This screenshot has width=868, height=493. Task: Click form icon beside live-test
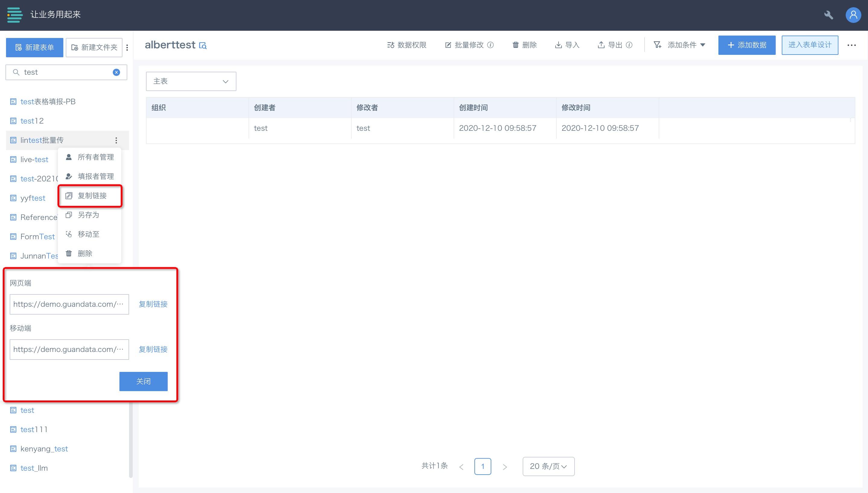(13, 159)
